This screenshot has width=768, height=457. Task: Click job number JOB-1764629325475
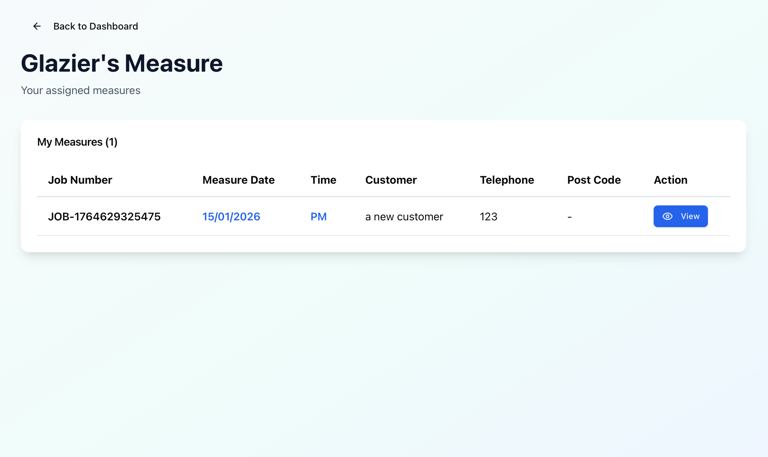[x=104, y=217]
